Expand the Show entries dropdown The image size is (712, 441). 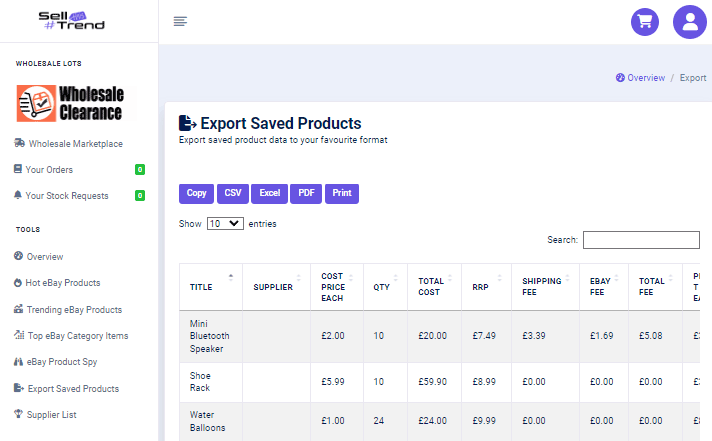tap(225, 224)
